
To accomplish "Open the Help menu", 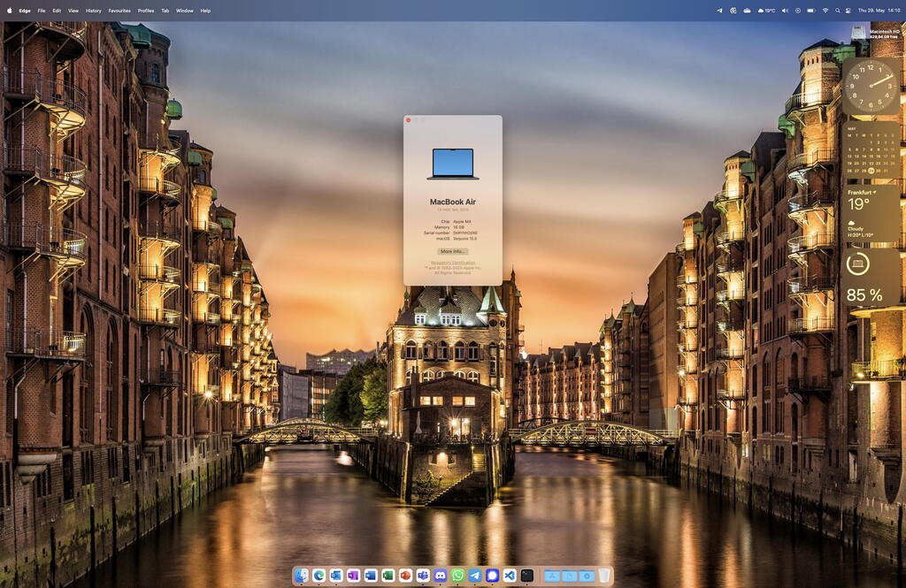I will pos(205,11).
